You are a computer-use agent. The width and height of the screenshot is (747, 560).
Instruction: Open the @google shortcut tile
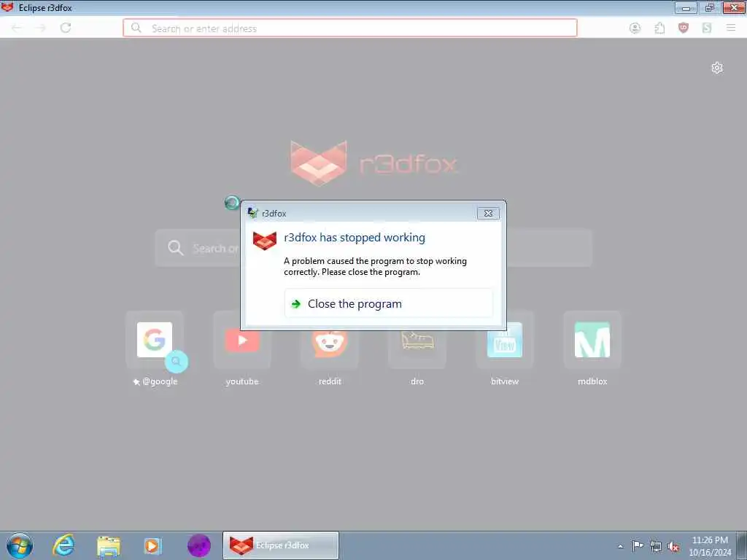(155, 340)
